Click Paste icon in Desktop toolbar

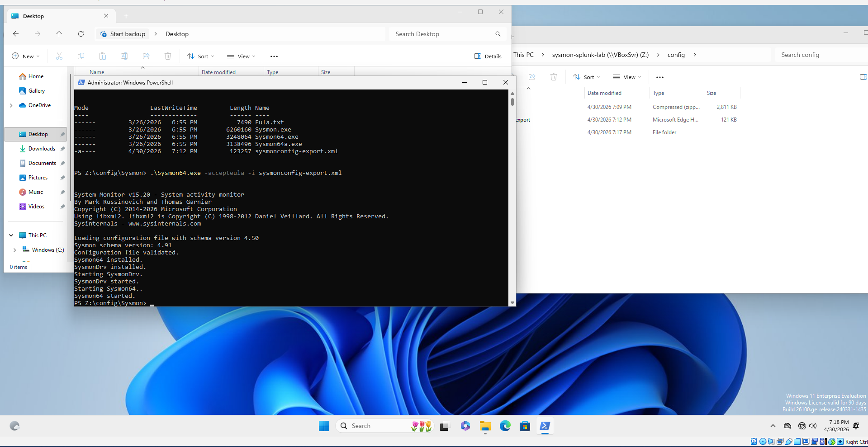(103, 56)
